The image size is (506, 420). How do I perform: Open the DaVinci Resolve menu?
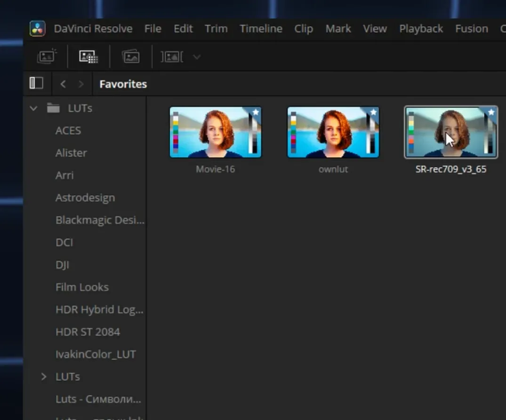pos(93,29)
